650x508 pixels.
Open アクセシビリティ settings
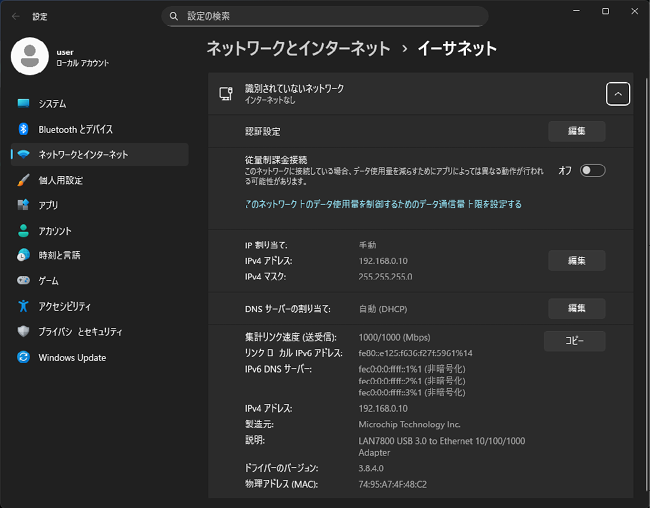click(x=99, y=306)
